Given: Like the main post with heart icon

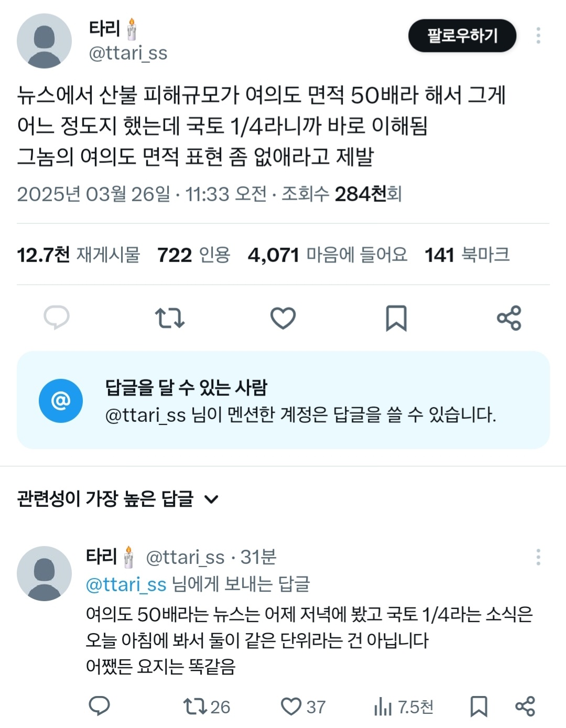Looking at the screenshot, I should 283,318.
